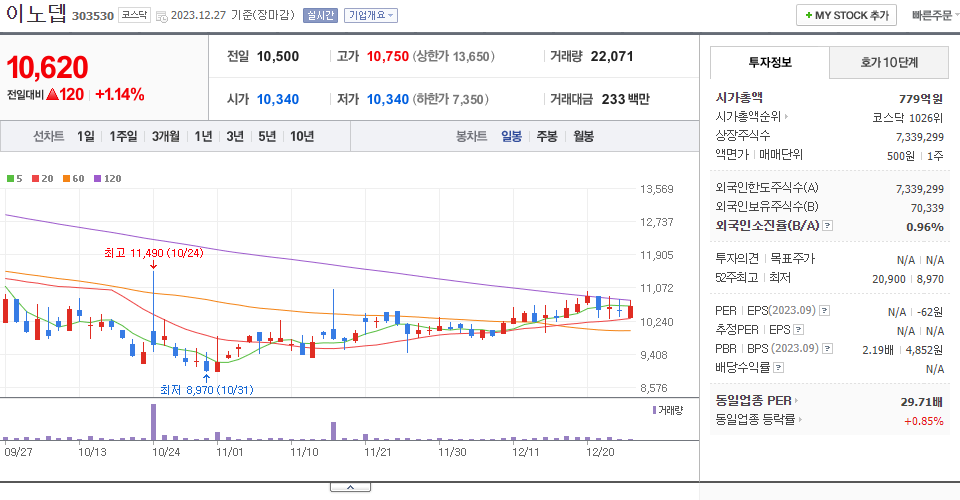The width and height of the screenshot is (960, 500).
Task: Click the red 20-day moving average legend swatch
Action: [x=36, y=179]
